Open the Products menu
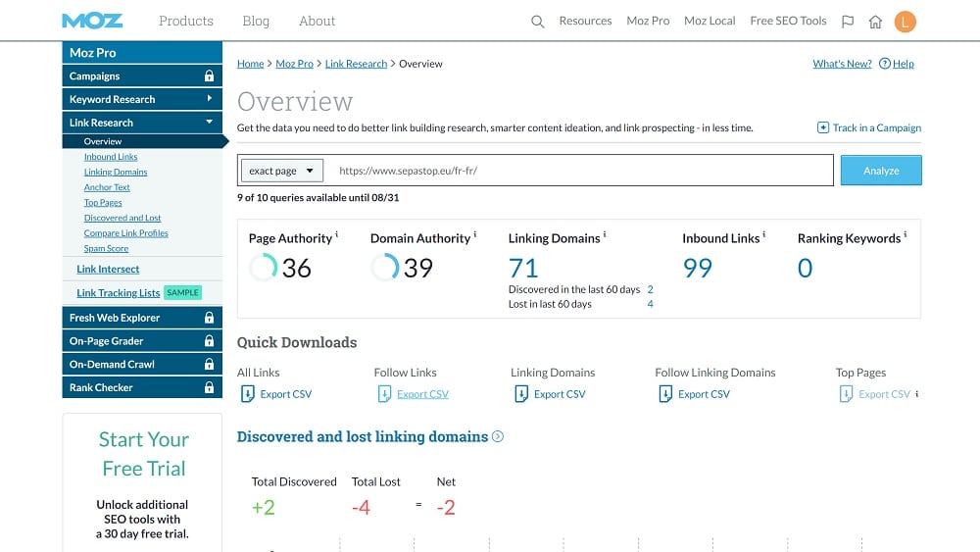Screen dimensions: 980x552 pos(185,21)
